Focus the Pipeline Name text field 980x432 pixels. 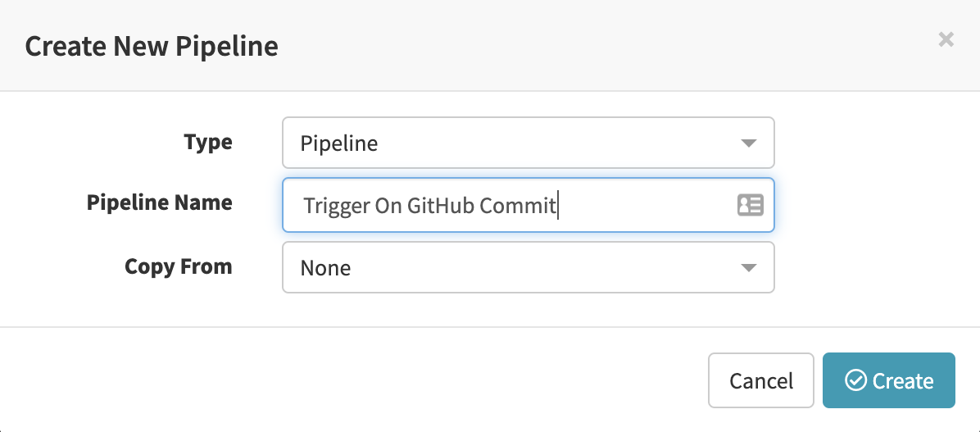(x=639, y=205)
